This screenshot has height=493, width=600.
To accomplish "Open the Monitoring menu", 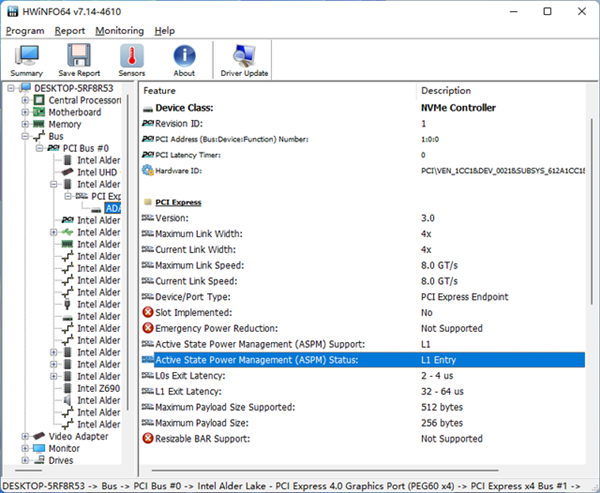I will coord(118,31).
